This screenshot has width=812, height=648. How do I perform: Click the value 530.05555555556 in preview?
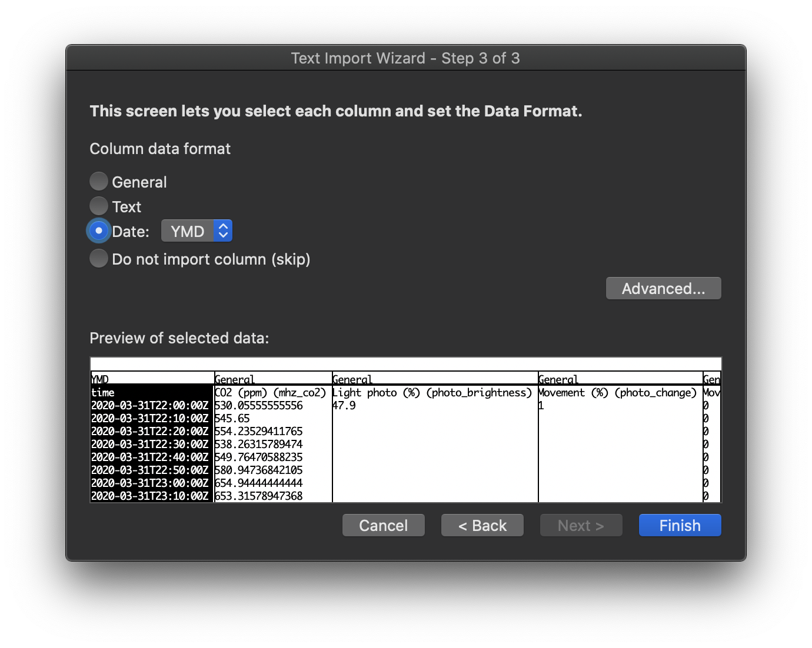coord(259,405)
